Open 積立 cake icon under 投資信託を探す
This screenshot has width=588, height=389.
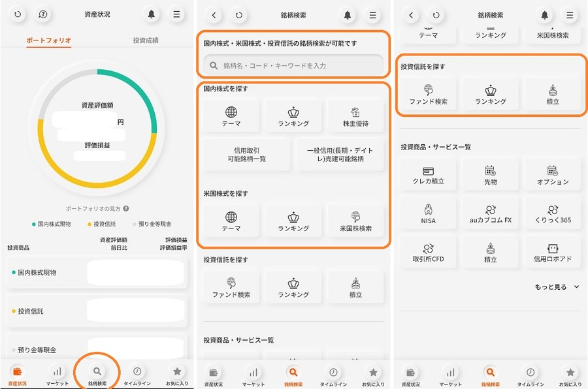point(552,93)
